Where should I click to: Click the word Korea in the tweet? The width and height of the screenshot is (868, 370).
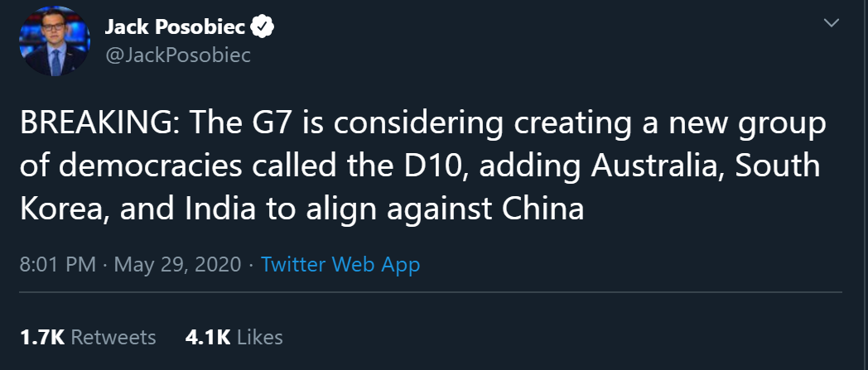[62, 208]
